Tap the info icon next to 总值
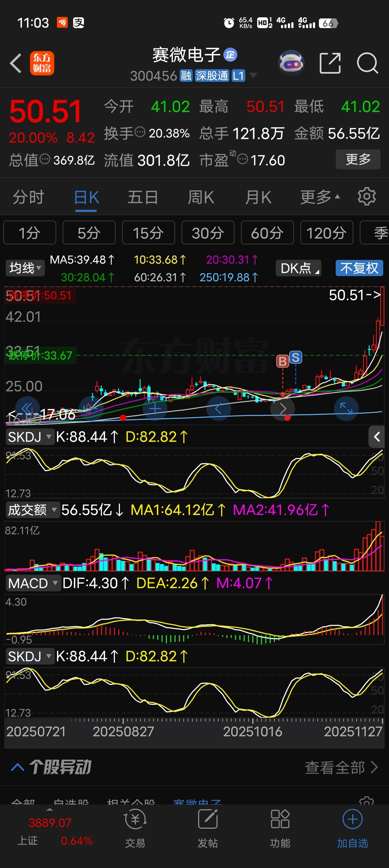The height and width of the screenshot is (868, 389). point(45,159)
